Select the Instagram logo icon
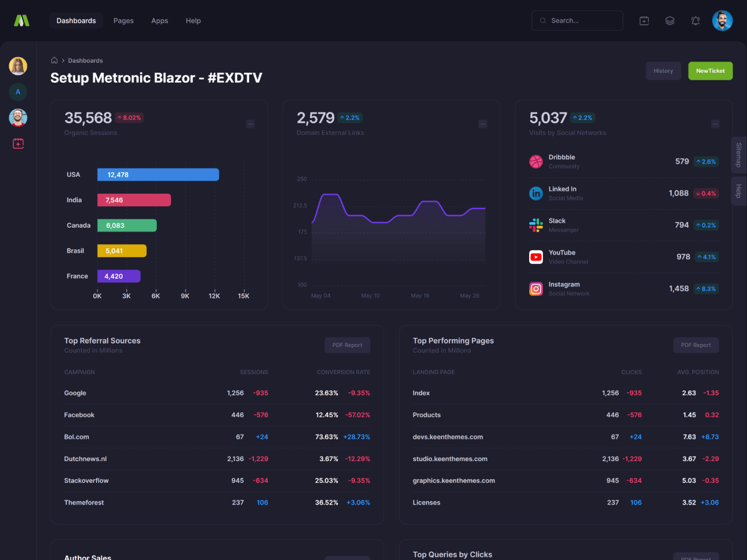 pyautogui.click(x=536, y=289)
